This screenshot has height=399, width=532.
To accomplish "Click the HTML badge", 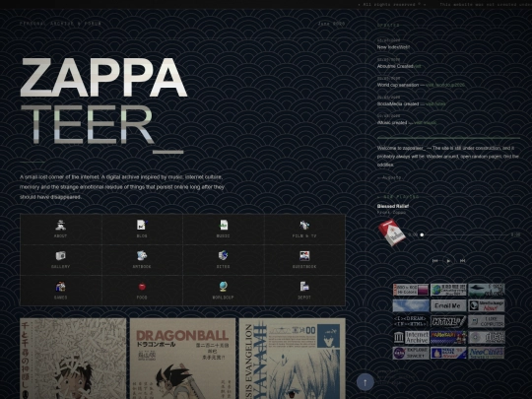I will coord(448,321).
